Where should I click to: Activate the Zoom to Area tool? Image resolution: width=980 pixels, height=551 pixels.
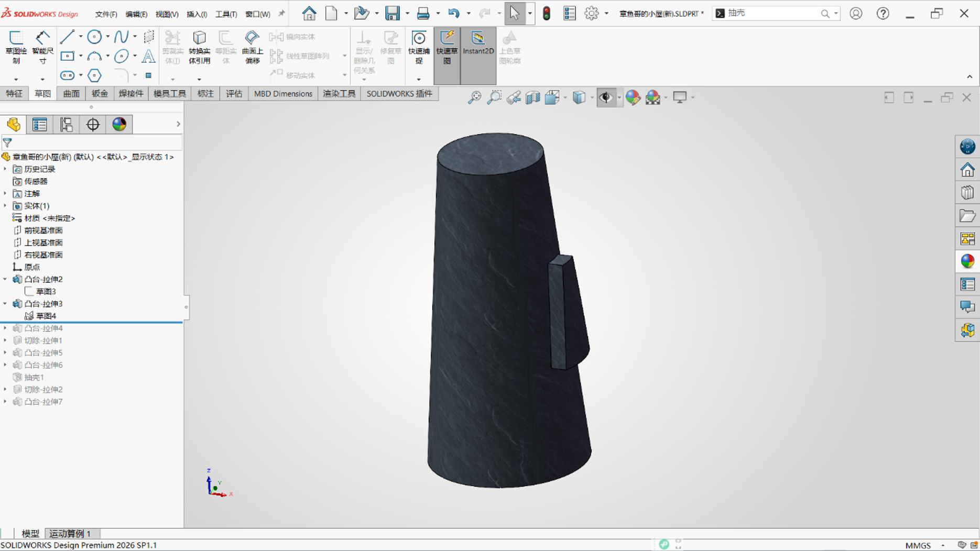tap(494, 97)
